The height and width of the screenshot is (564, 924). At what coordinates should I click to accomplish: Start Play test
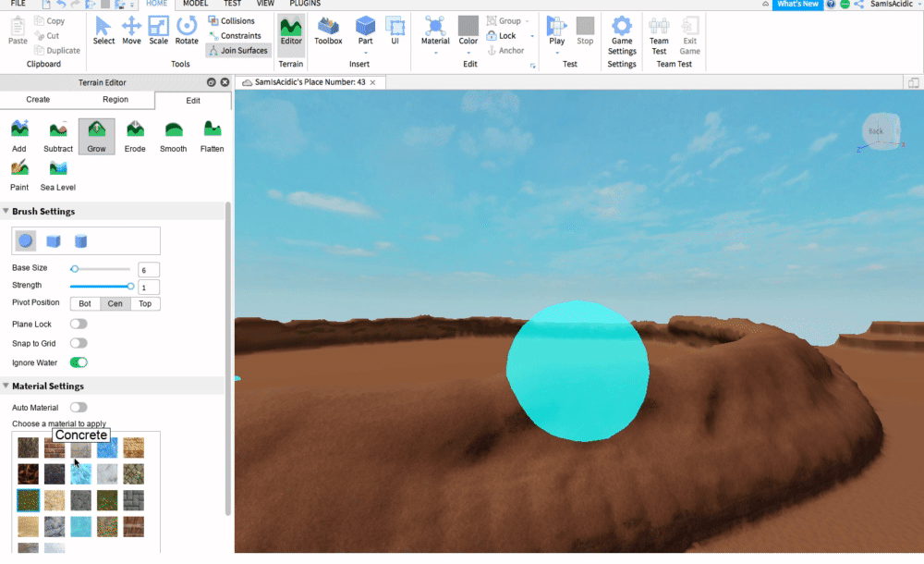[557, 31]
